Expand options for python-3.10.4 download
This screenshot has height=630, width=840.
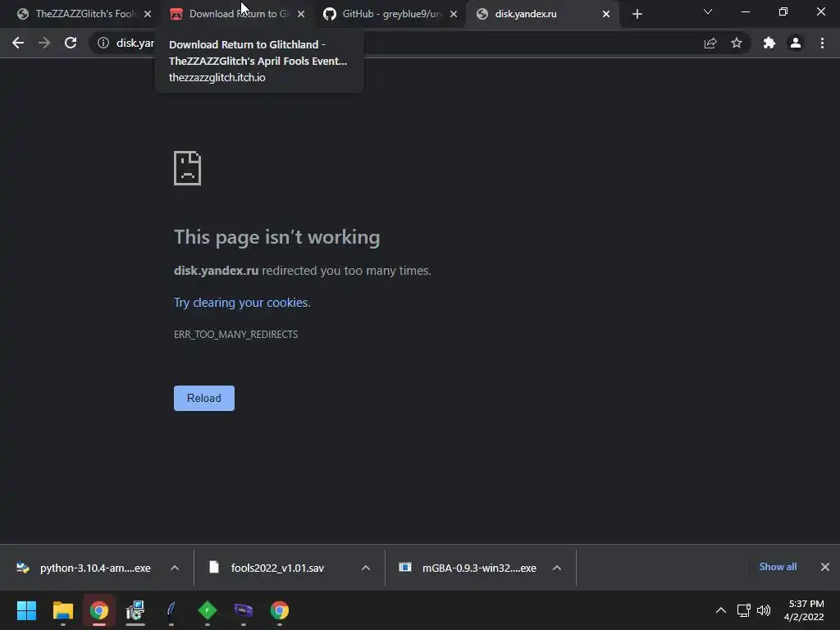tap(175, 568)
